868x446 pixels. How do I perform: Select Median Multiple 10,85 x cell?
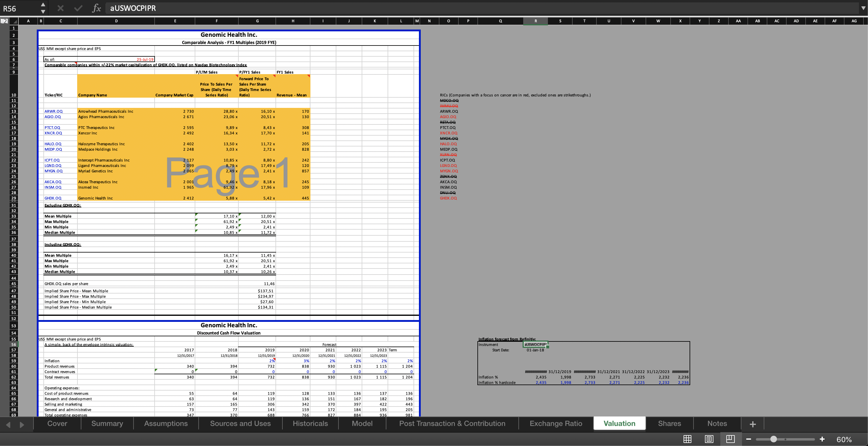217,232
